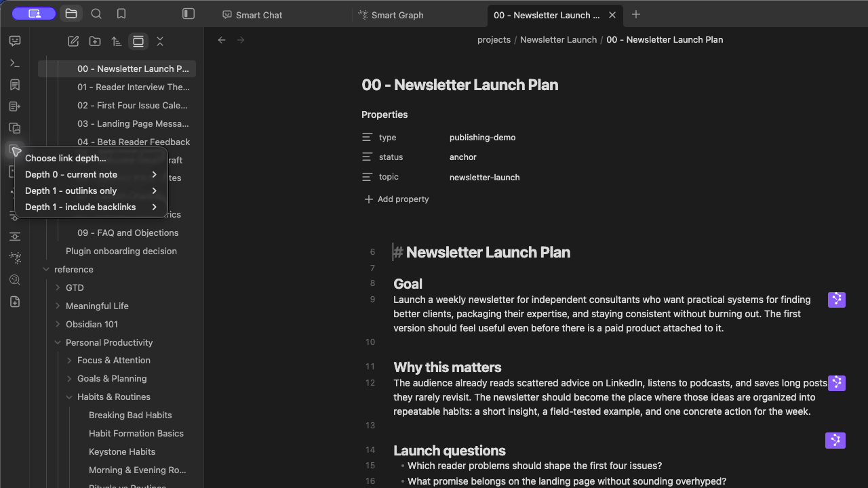Image resolution: width=868 pixels, height=488 pixels.
Task: Navigate back with the left arrow
Action: tap(222, 40)
